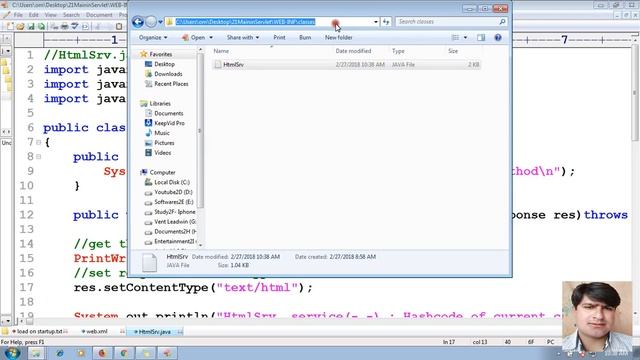Viewport: 640px width, 360px height.
Task: Open Explorer Help question-mark icon
Action: coord(498,38)
